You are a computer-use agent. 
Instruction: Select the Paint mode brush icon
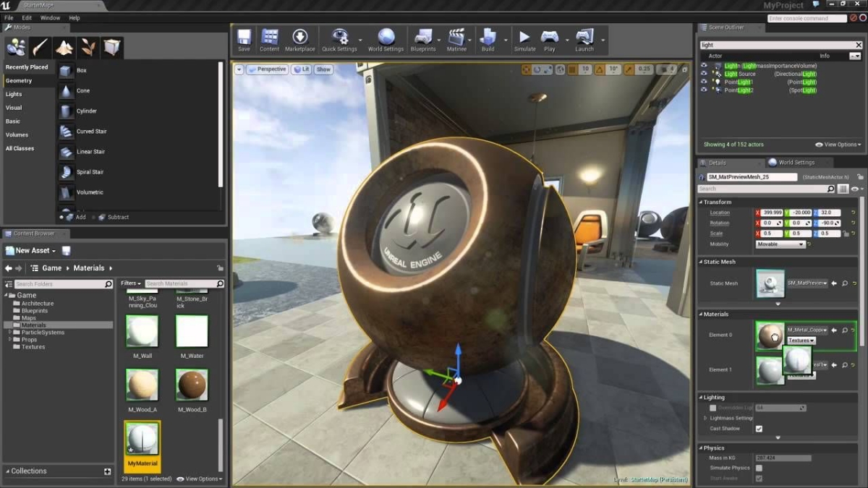click(40, 48)
